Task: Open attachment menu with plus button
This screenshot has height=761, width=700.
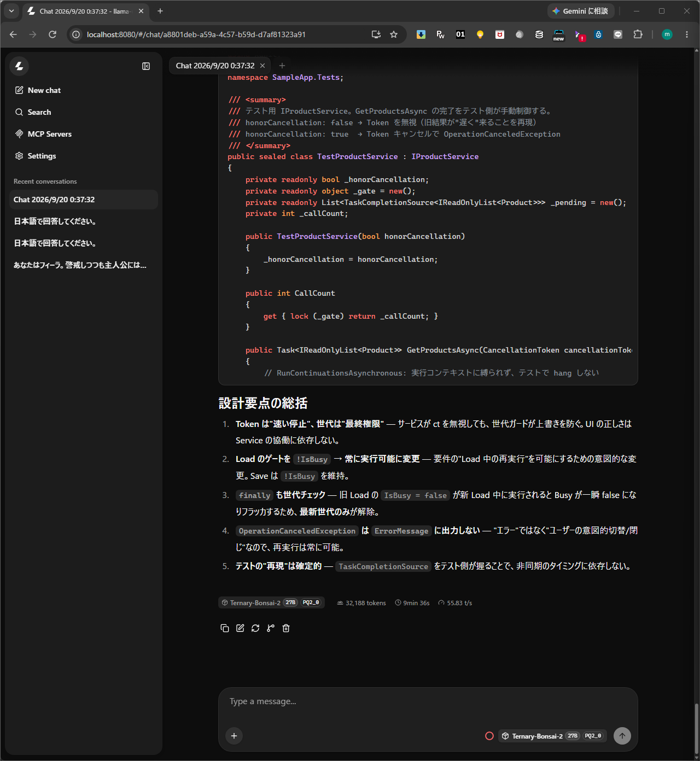Action: pyautogui.click(x=234, y=736)
